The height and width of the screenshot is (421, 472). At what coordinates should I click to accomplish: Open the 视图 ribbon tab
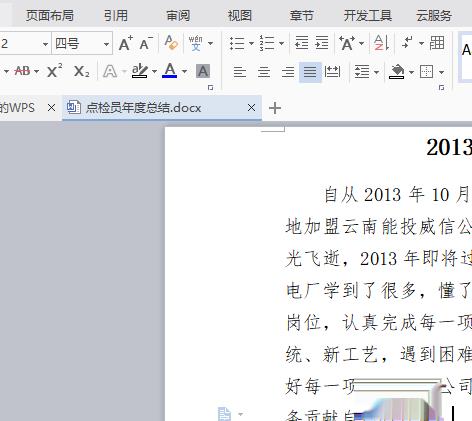point(240,15)
